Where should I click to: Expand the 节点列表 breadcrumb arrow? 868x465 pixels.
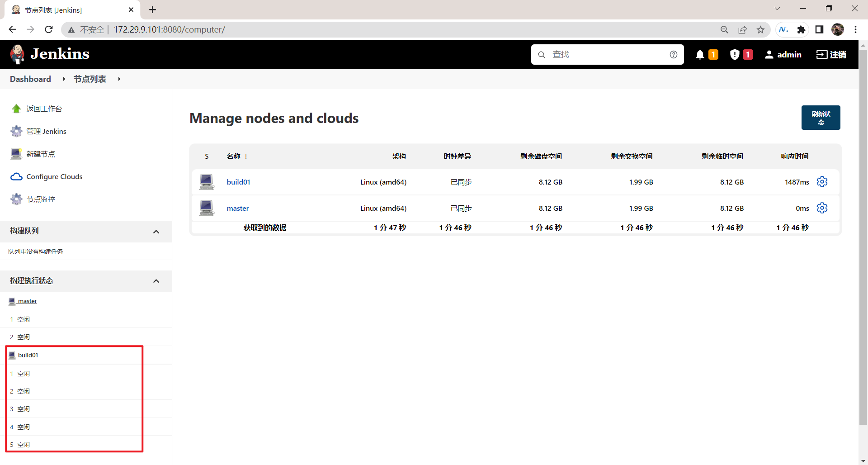coord(119,79)
